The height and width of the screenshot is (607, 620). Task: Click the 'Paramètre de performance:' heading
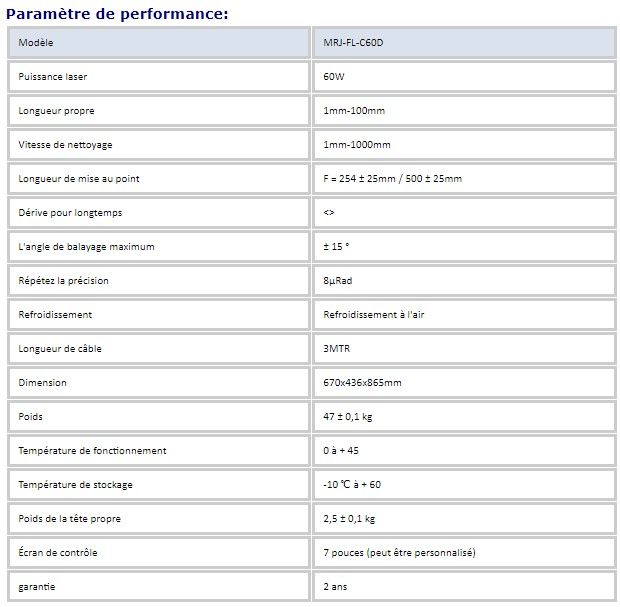click(117, 13)
